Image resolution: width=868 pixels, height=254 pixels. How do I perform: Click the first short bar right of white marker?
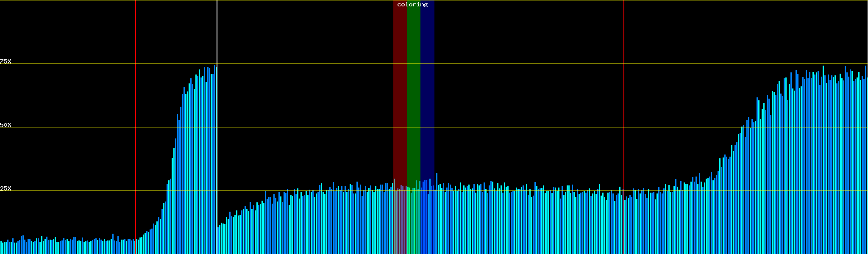[218, 240]
